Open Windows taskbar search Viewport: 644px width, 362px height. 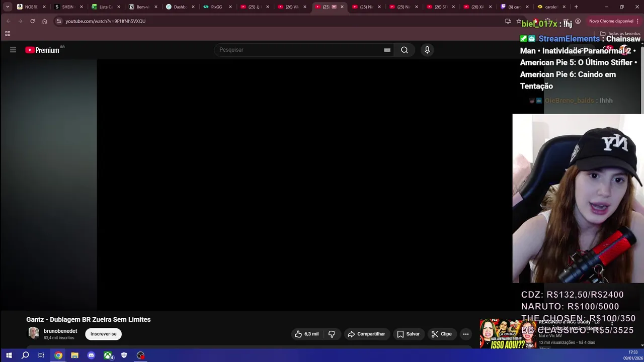click(25, 355)
